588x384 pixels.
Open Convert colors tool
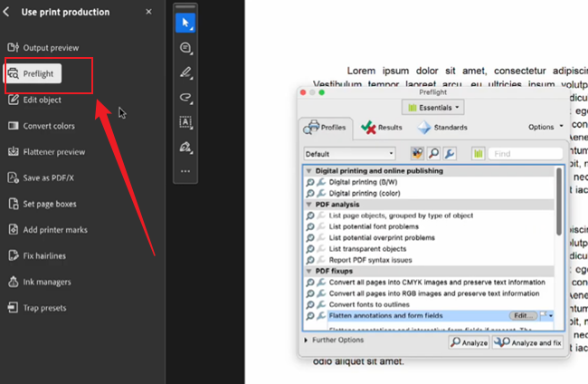click(x=42, y=126)
